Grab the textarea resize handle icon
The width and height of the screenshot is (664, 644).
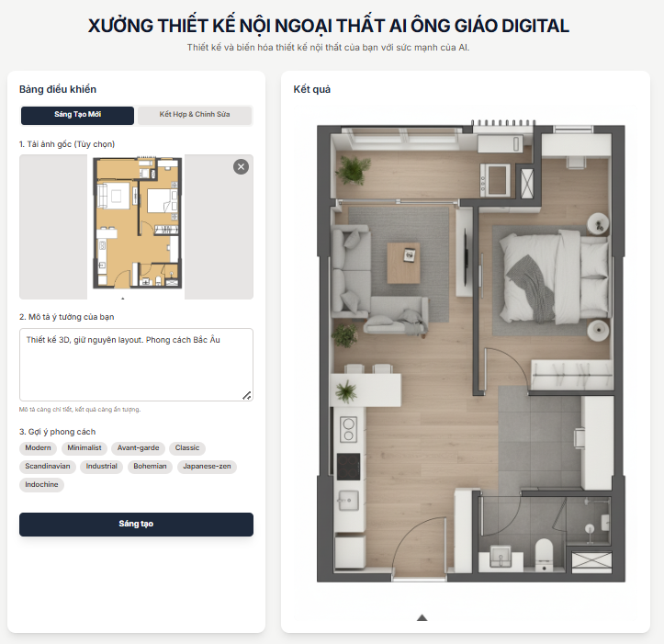pyautogui.click(x=247, y=395)
